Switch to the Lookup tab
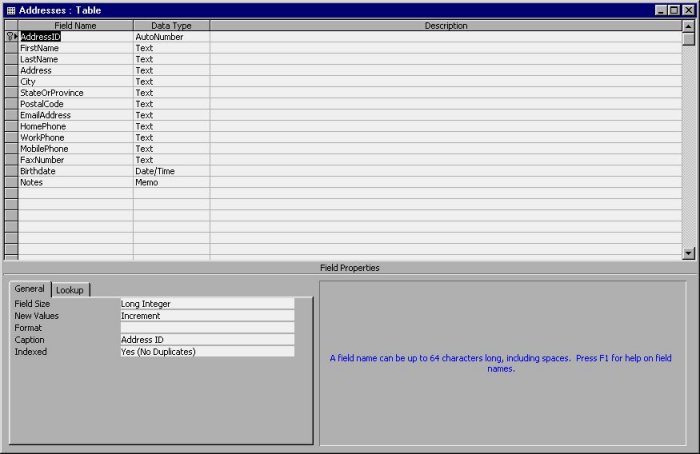700x454 pixels. (x=70, y=290)
